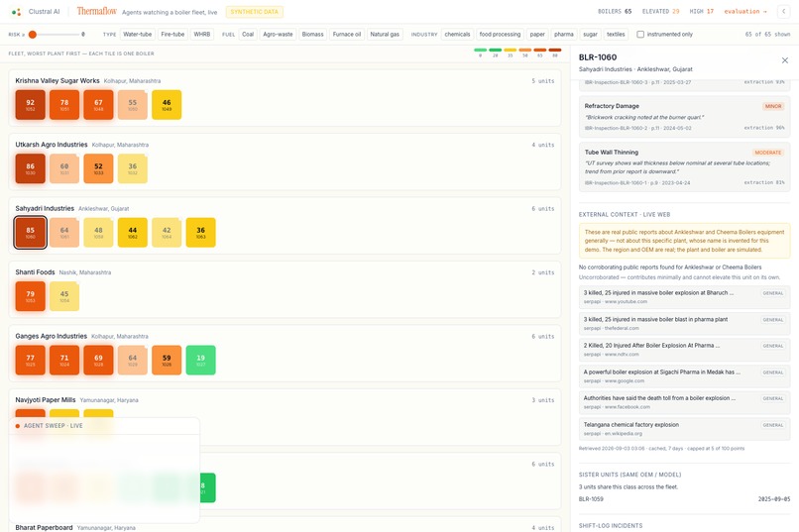Open the score 67 boiler tile at Krishna Valley

point(98,105)
